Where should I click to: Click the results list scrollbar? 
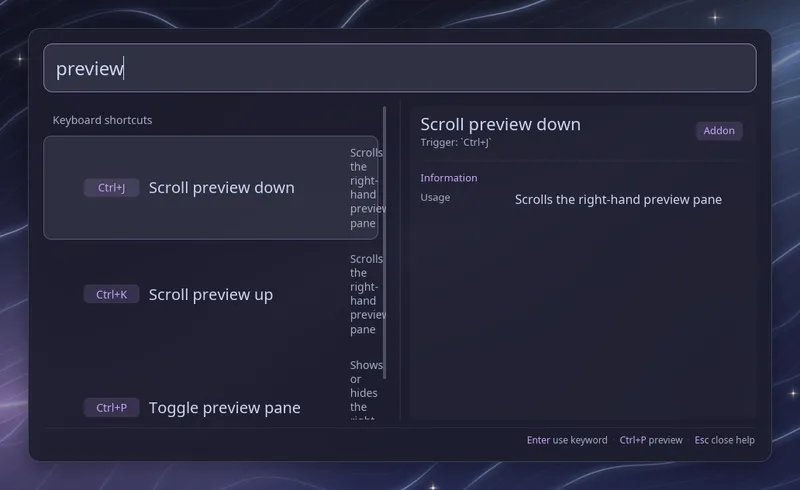click(x=384, y=242)
